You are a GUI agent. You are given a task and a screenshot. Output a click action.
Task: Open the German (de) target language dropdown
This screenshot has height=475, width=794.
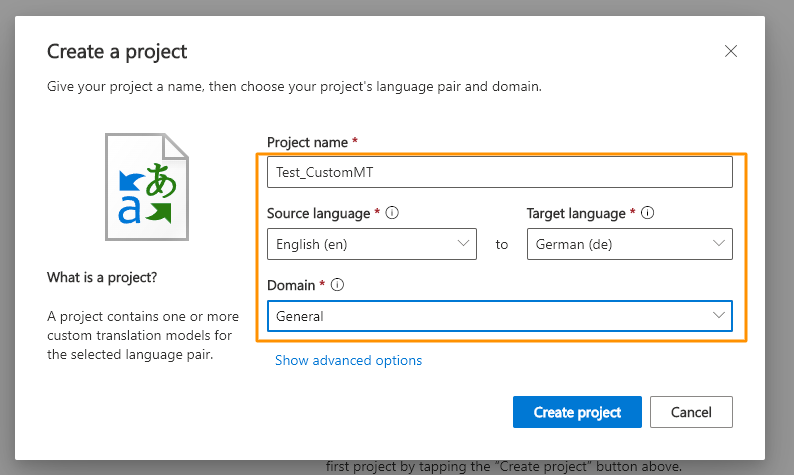coord(629,244)
